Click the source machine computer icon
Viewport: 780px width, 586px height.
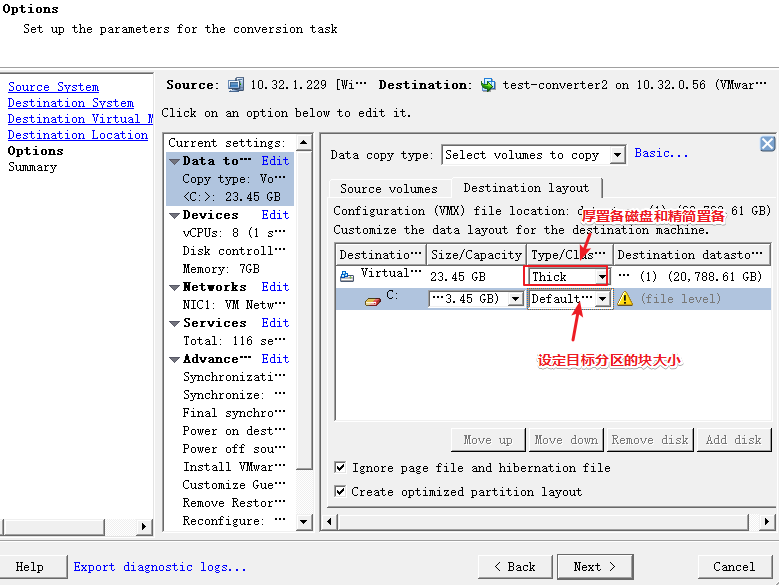236,85
